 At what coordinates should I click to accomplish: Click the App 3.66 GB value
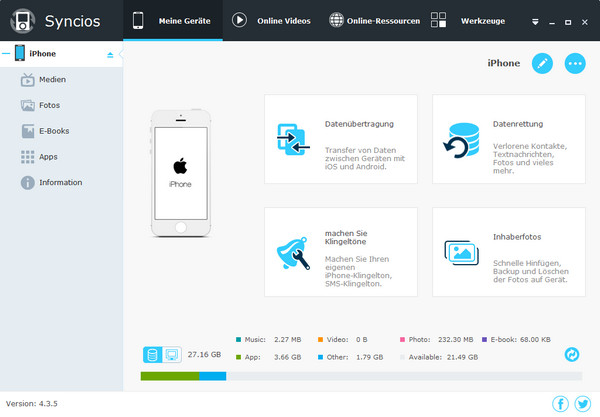point(287,357)
